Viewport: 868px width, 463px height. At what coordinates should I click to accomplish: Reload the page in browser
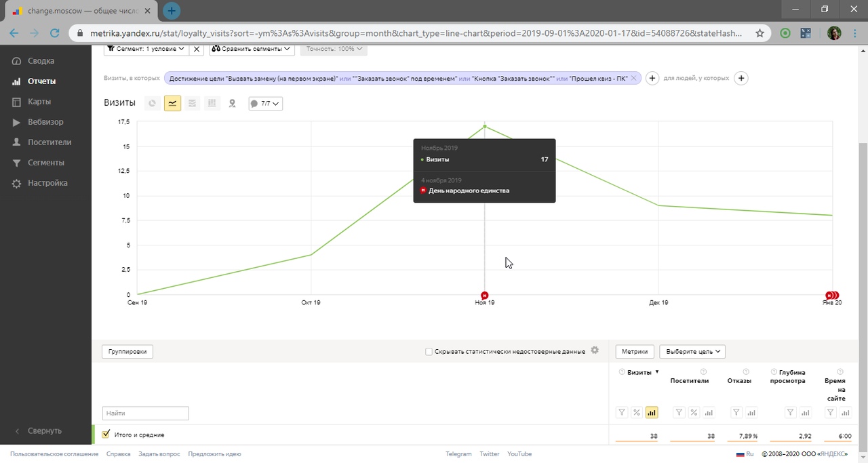[54, 33]
